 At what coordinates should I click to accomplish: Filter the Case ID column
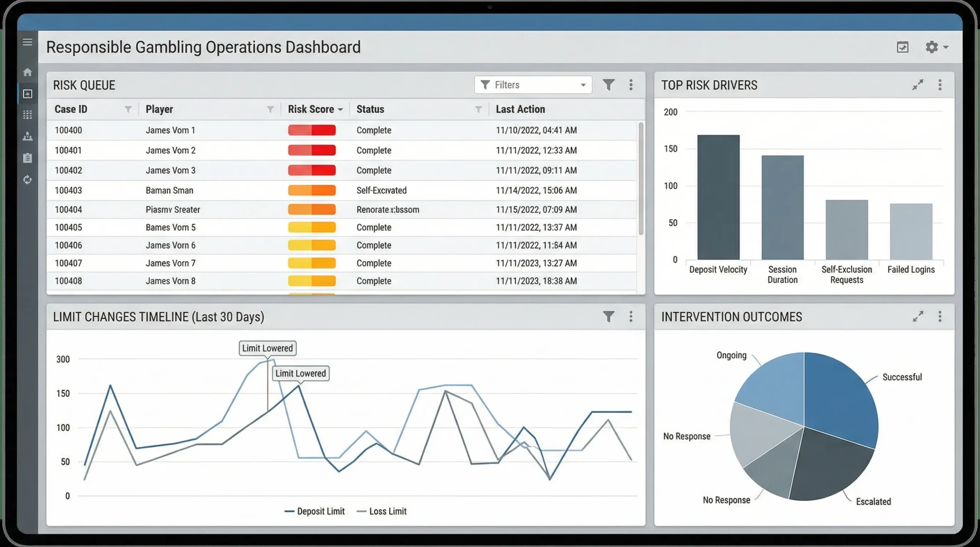[128, 109]
